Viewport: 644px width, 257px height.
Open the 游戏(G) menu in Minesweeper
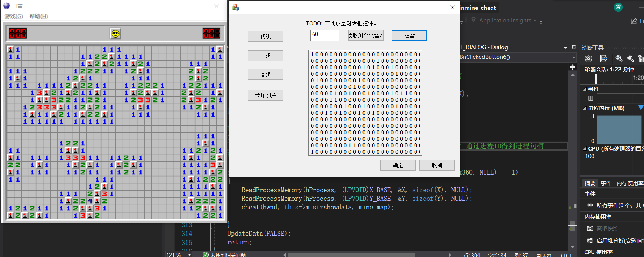point(14,16)
